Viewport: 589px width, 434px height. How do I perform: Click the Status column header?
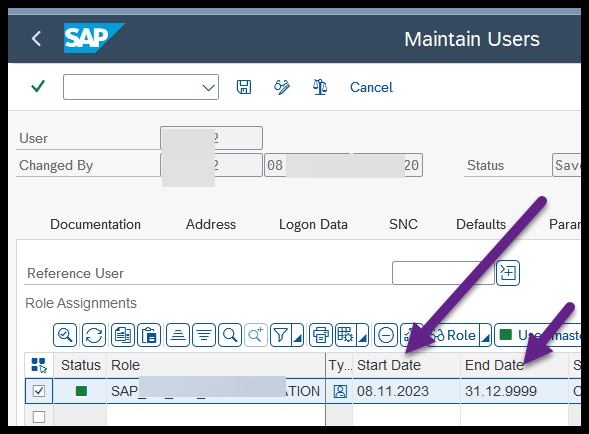click(80, 365)
